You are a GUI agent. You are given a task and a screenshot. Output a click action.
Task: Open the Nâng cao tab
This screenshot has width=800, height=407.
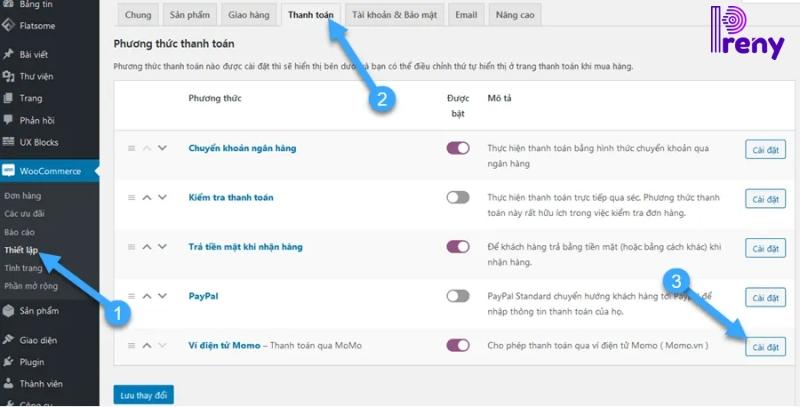[x=515, y=15]
